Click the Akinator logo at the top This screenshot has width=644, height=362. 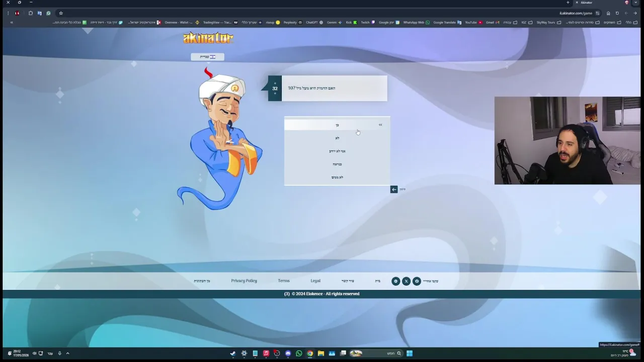(208, 38)
